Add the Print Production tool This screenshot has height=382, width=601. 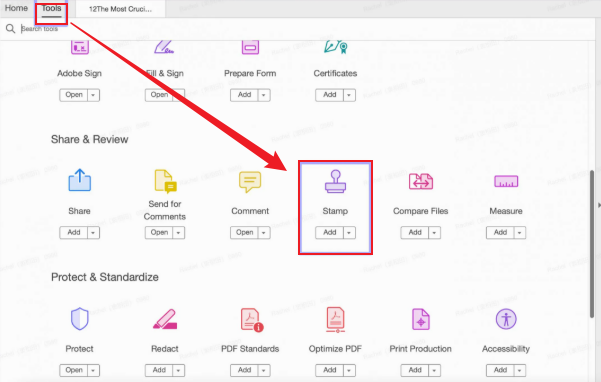click(x=415, y=370)
